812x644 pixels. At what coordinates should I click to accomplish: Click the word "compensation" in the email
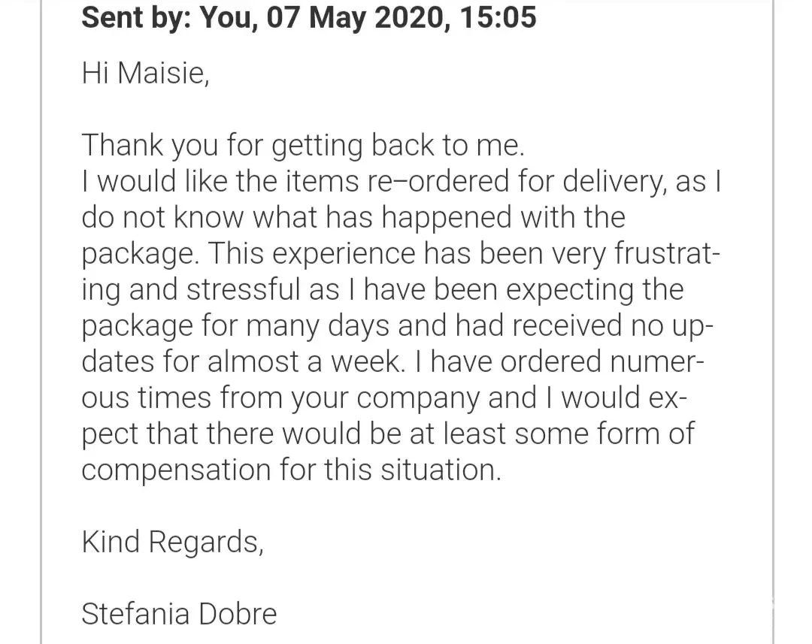pyautogui.click(x=176, y=470)
